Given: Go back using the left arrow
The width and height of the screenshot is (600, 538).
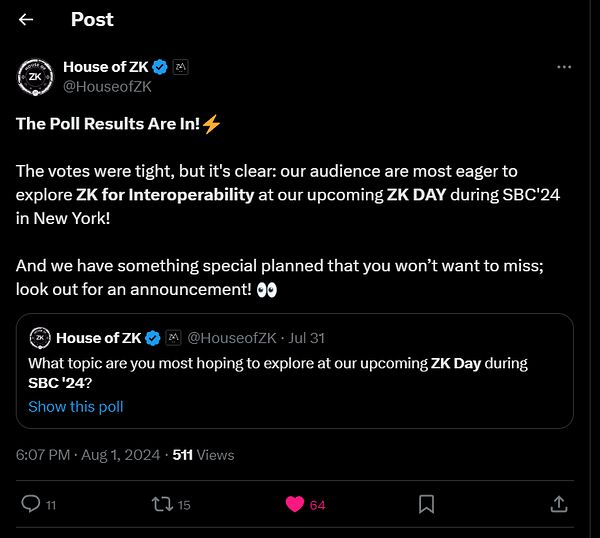Looking at the screenshot, I should tap(27, 20).
